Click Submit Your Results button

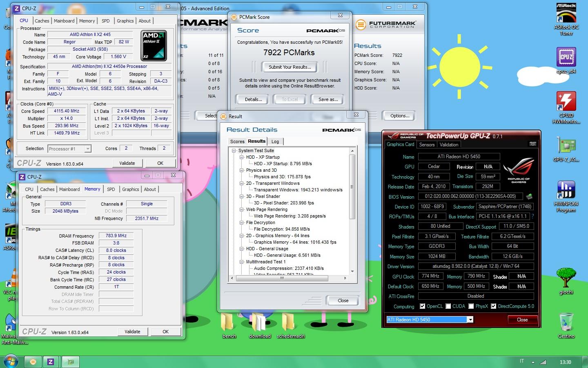point(290,67)
